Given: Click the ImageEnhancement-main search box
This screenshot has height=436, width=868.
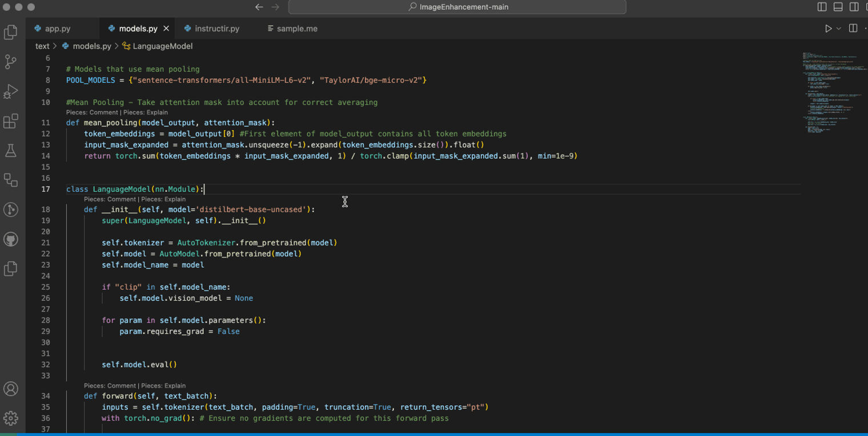Looking at the screenshot, I should (x=457, y=7).
